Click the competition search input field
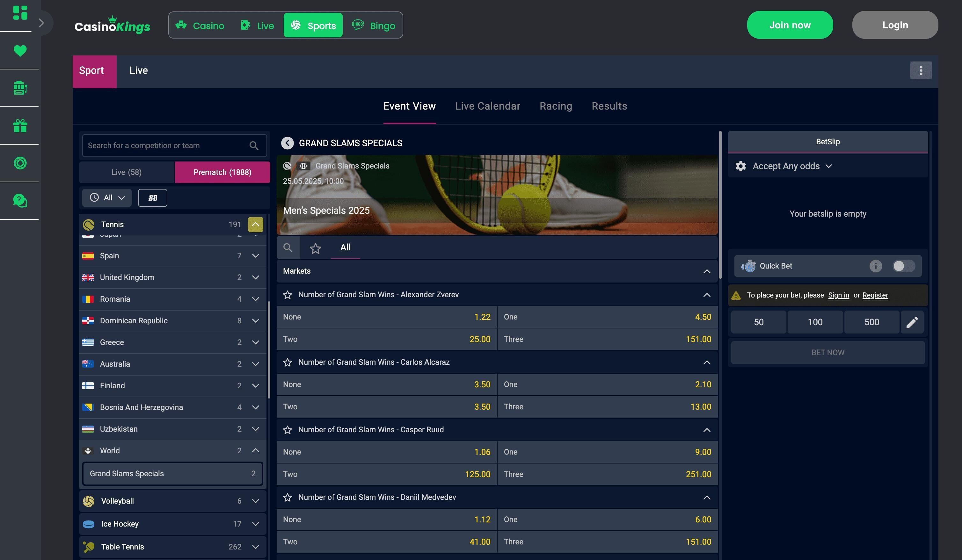962x560 pixels. coord(174,145)
